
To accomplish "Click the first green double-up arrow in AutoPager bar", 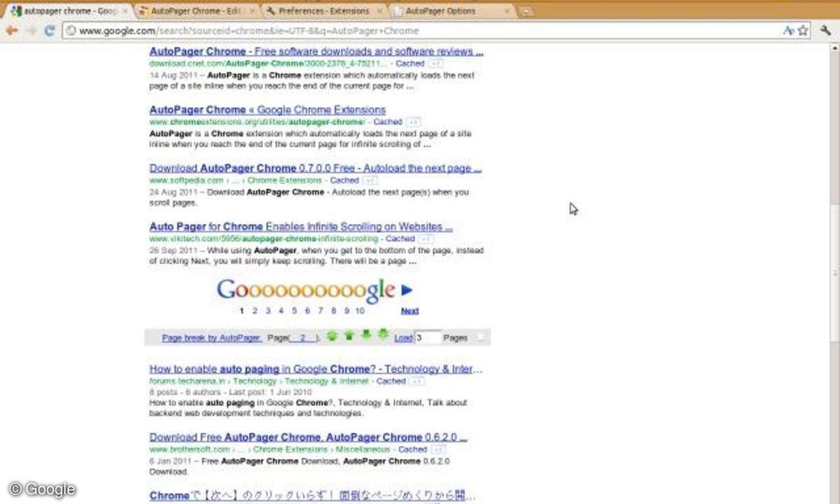I will coord(332,336).
